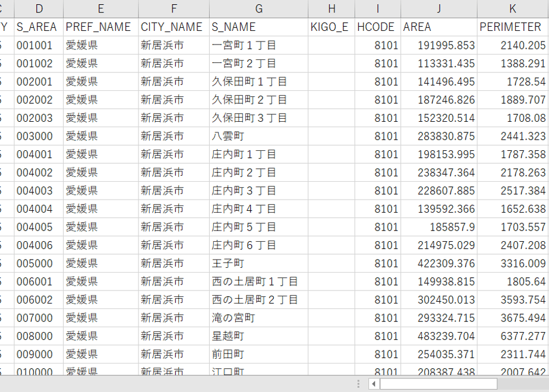Image resolution: width=549 pixels, height=392 pixels.
Task: Click AREA value 483239.704
Action: coord(439,336)
